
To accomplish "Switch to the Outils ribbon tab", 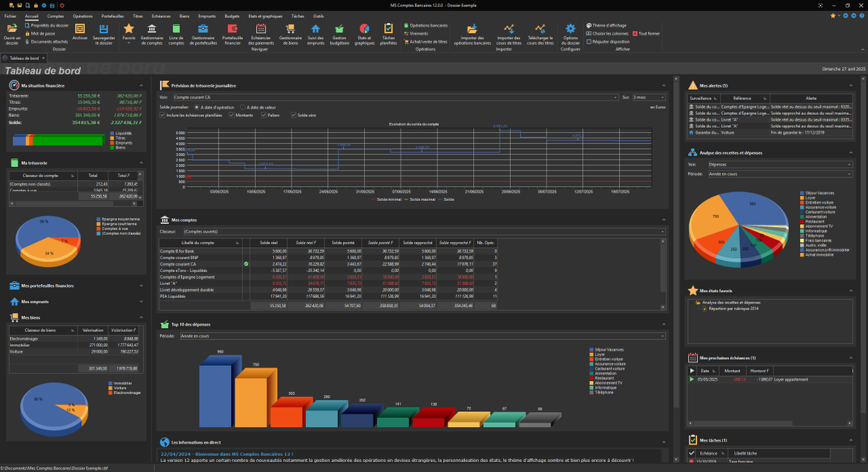I will pyautogui.click(x=318, y=15).
